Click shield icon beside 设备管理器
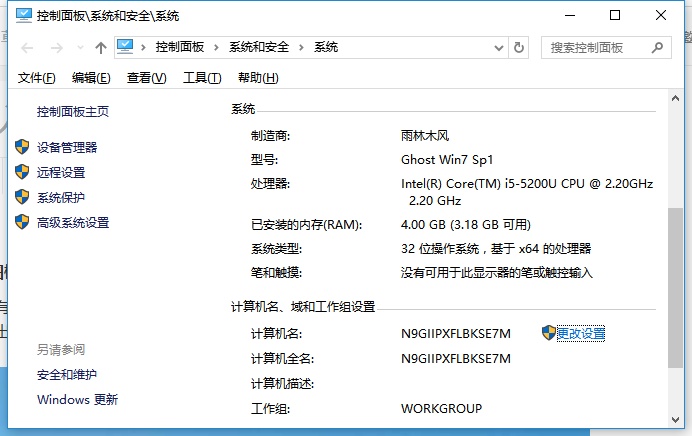The height and width of the screenshot is (436, 692). pyautogui.click(x=22, y=147)
